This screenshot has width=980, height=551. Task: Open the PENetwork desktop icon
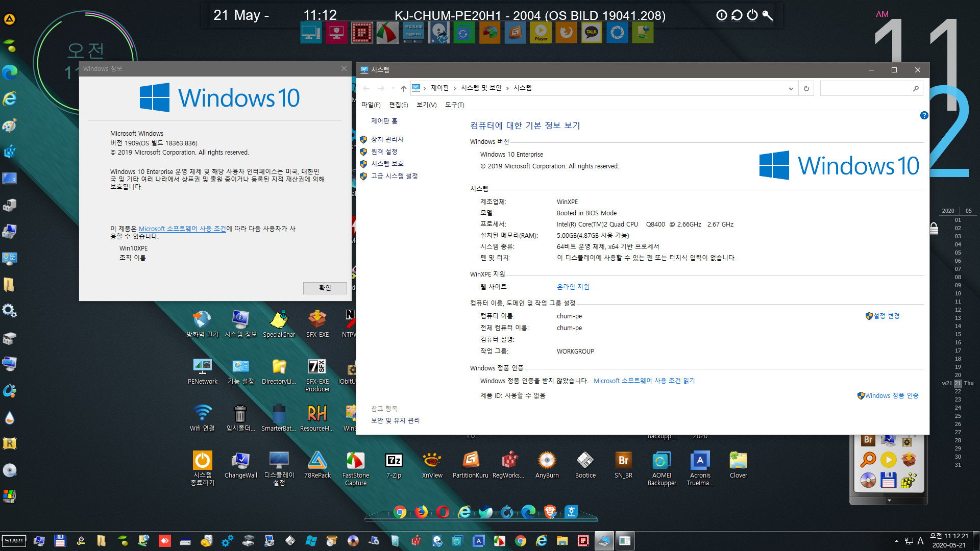[x=203, y=371]
